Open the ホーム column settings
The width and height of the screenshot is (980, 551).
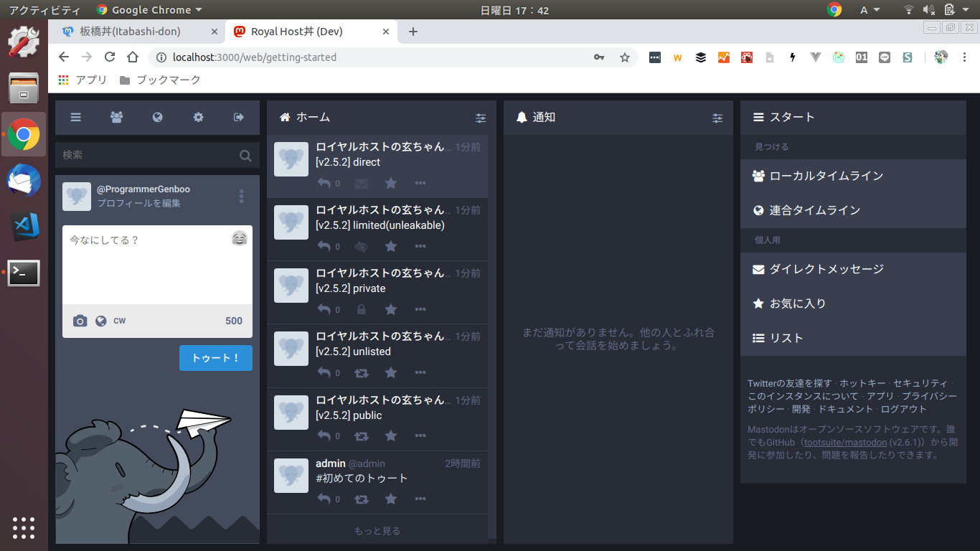click(x=480, y=118)
